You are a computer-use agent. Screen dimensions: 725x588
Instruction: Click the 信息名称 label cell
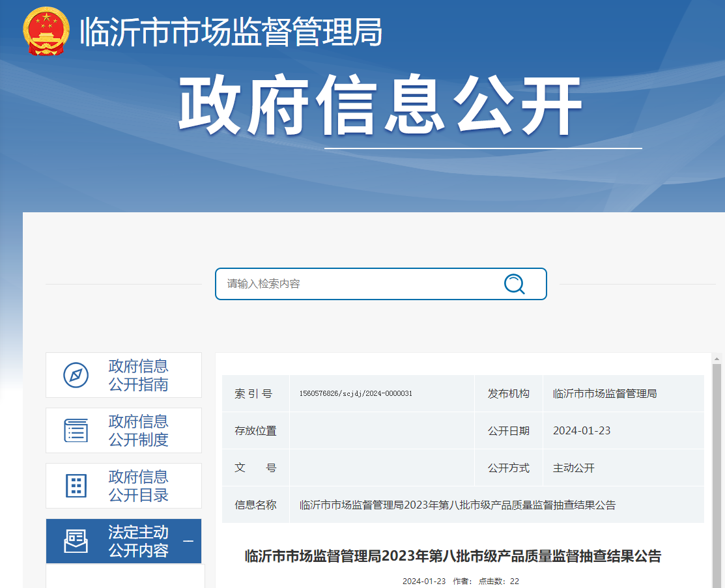click(x=256, y=505)
